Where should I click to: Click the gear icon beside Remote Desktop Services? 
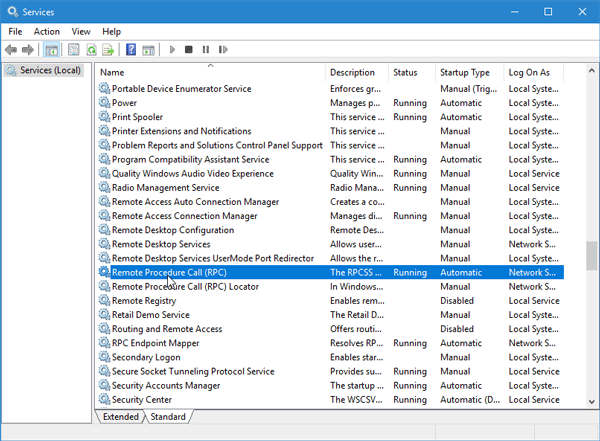tap(104, 243)
